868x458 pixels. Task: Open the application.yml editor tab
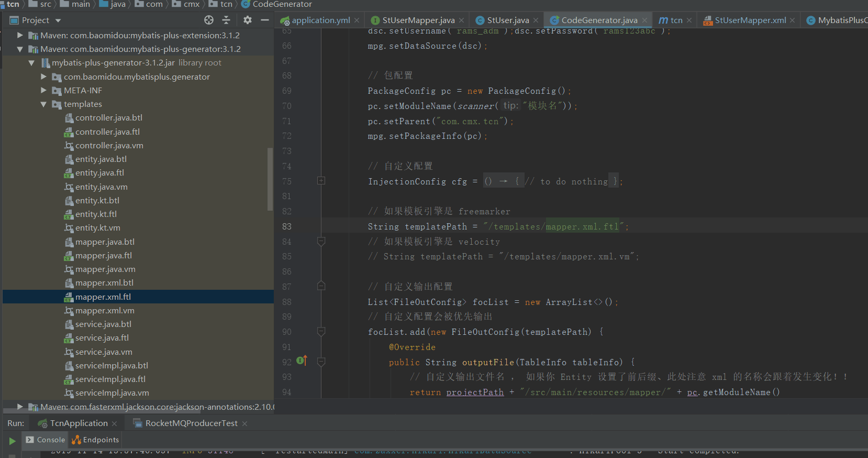pos(320,20)
